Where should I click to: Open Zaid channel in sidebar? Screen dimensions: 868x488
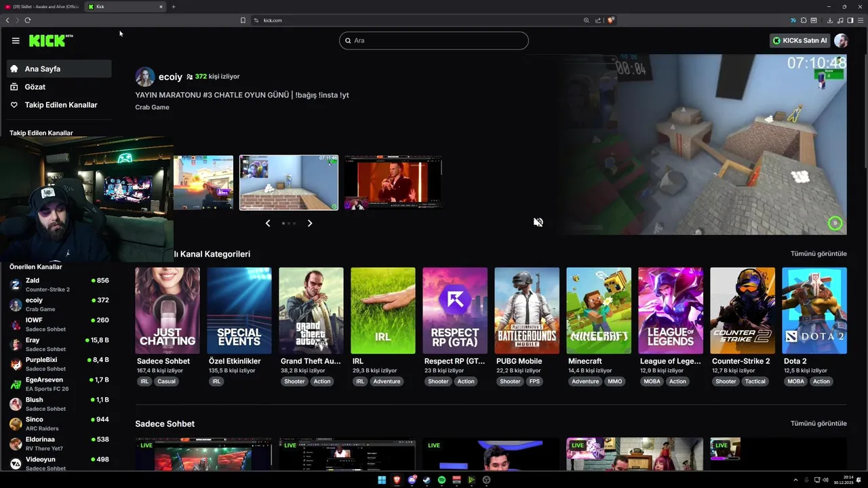59,285
